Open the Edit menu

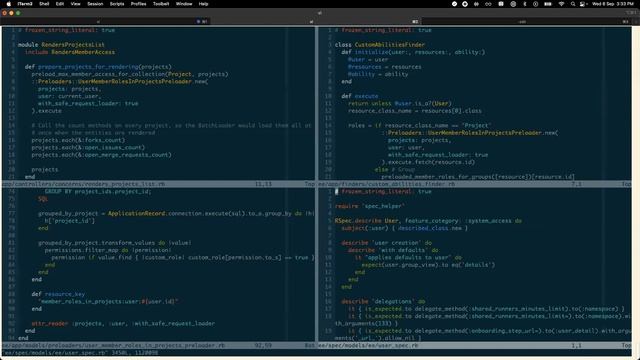click(x=60, y=4)
